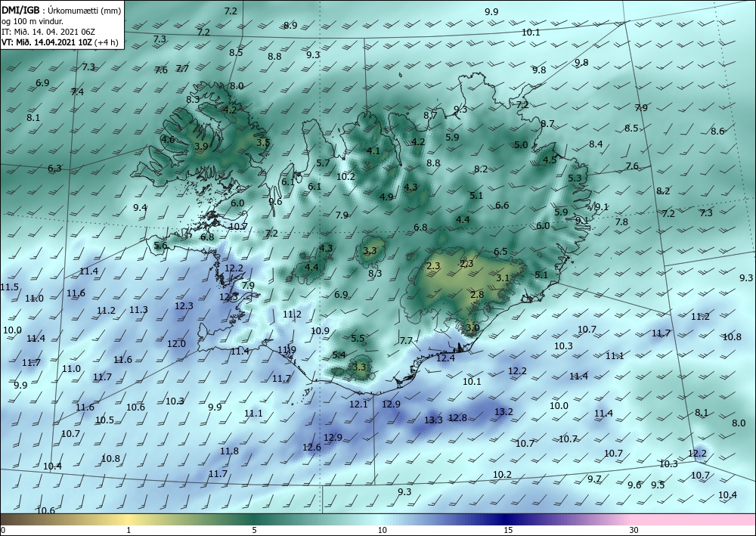This screenshot has width=756, height=536.
Task: Click the map value "11.9"
Action: (x=287, y=349)
